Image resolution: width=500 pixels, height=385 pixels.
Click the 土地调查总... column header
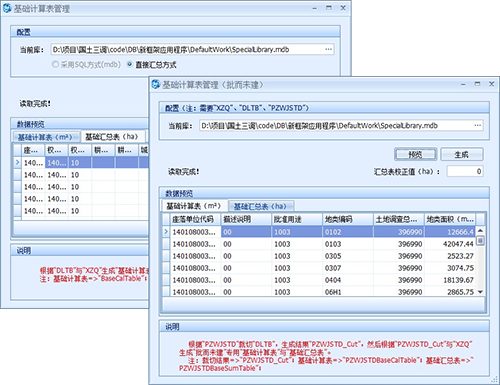pyautogui.click(x=399, y=219)
